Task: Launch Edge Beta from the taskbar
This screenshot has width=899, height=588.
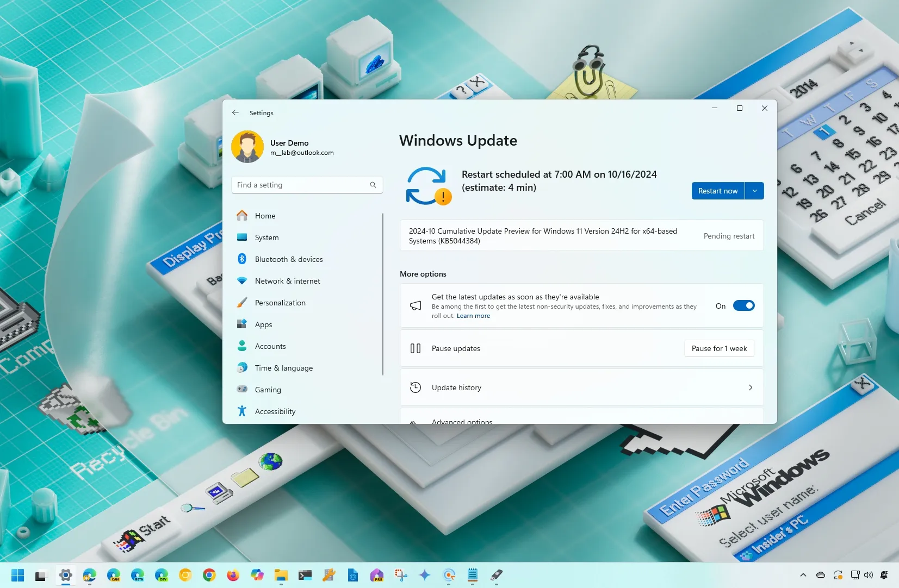Action: click(x=138, y=575)
